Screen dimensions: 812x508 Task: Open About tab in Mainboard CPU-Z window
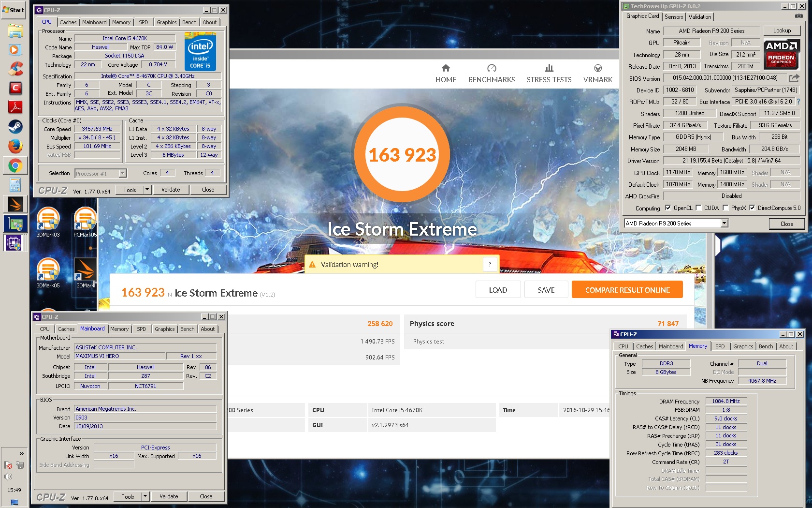coord(208,329)
